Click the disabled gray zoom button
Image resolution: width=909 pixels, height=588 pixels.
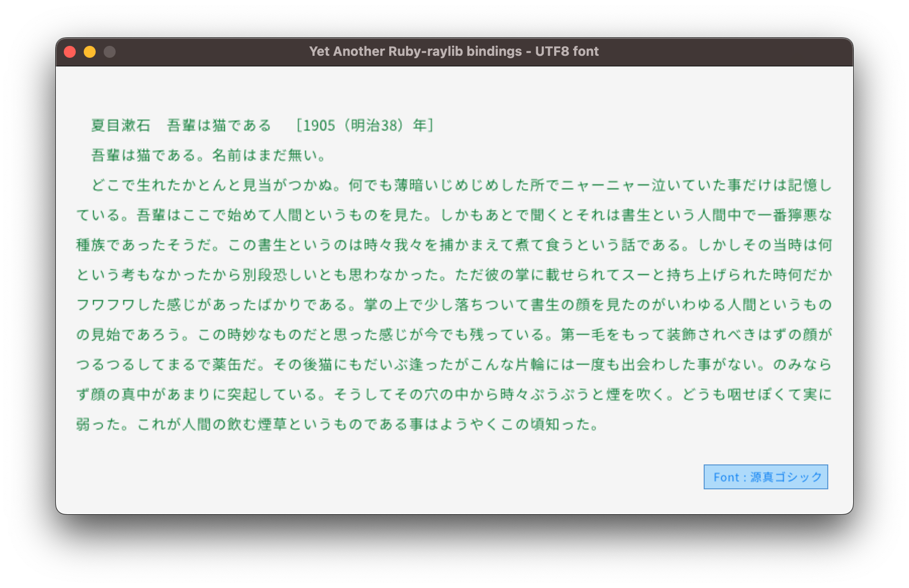(x=110, y=52)
